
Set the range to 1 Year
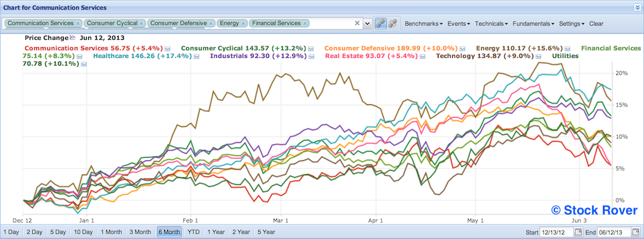(x=216, y=232)
